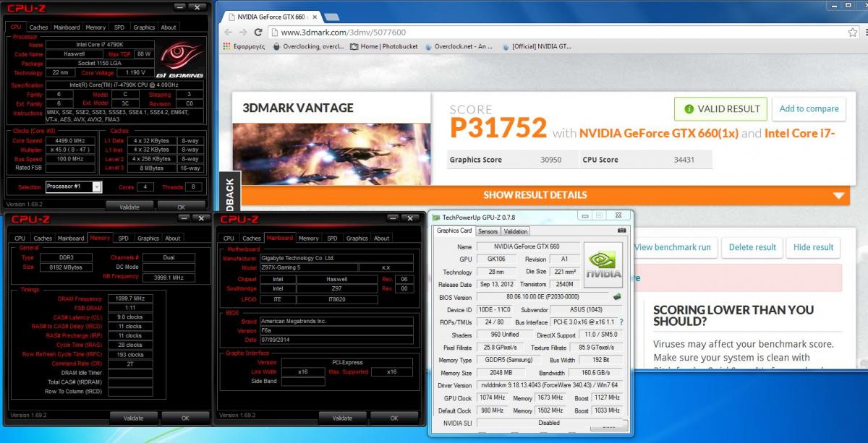Bookmark this page with the star icon
This screenshot has height=443, width=868.
click(853, 33)
